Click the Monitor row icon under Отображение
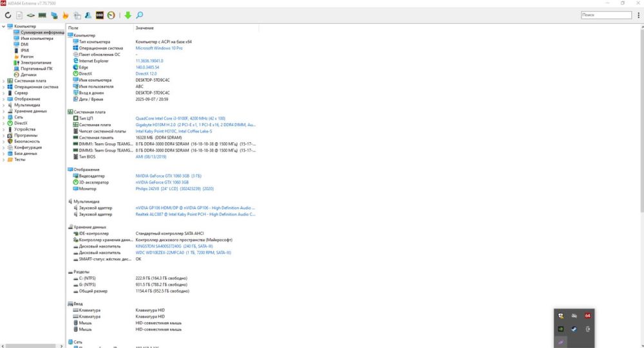The image size is (644, 348). click(x=75, y=188)
